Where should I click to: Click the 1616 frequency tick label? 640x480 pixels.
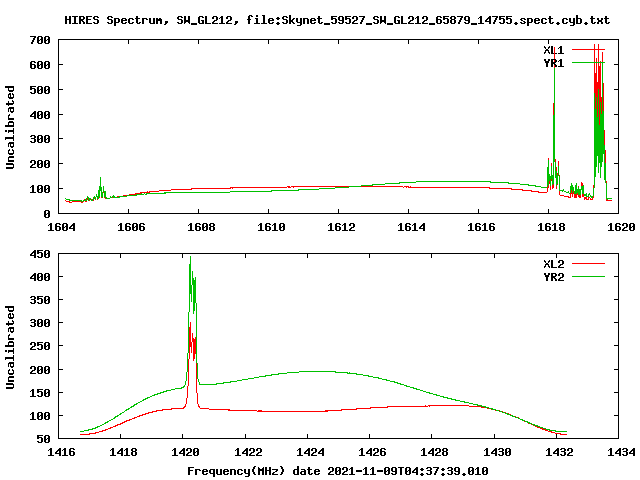481,227
